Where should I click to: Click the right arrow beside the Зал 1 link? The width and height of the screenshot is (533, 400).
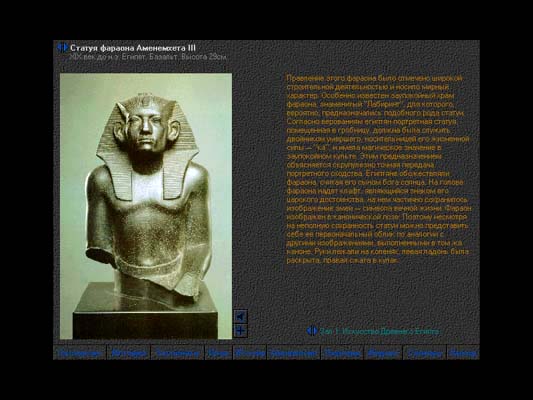pos(315,331)
